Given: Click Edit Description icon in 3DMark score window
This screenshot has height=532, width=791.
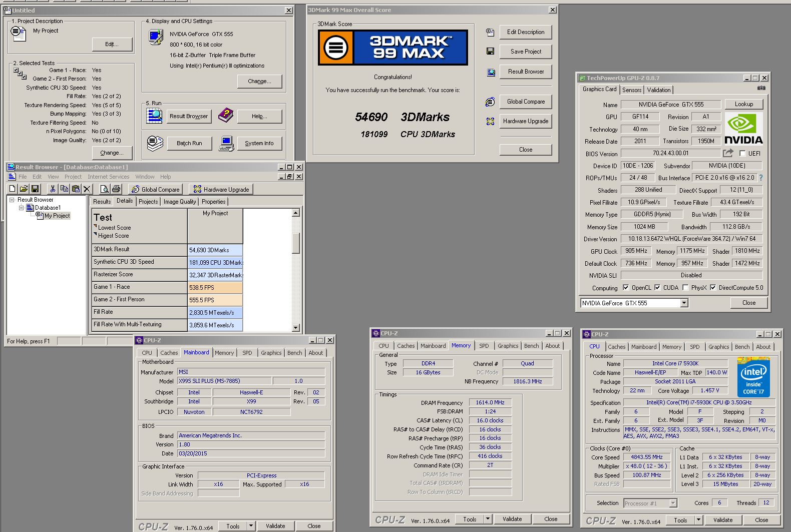Looking at the screenshot, I should coord(490,32).
